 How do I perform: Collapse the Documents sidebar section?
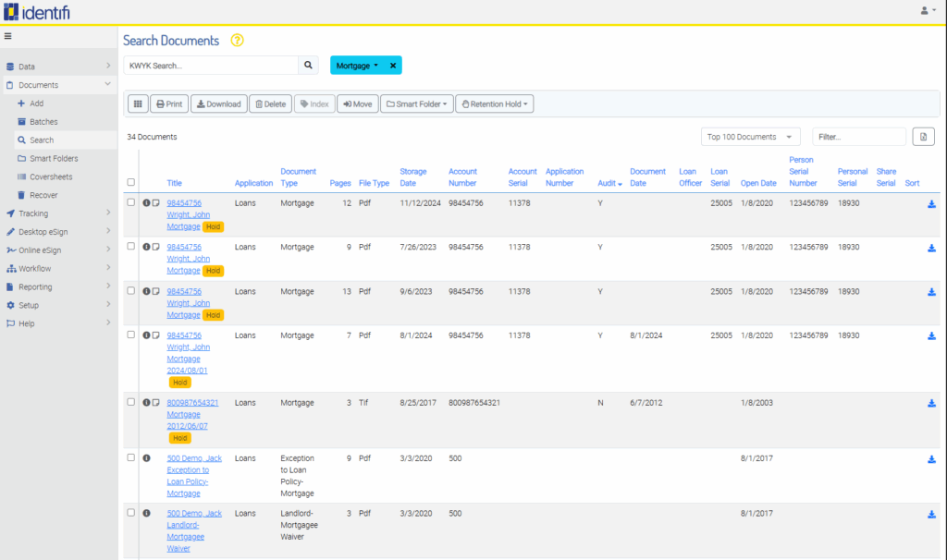[x=58, y=85]
